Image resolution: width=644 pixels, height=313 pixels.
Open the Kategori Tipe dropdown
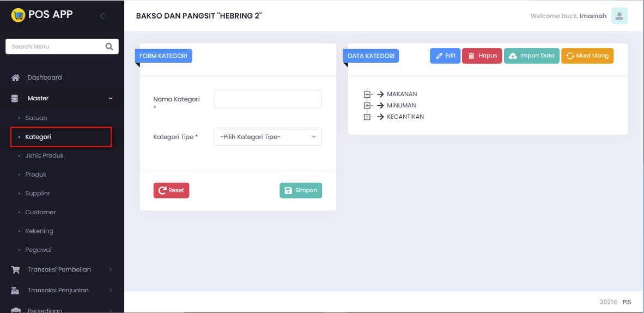pyautogui.click(x=268, y=137)
